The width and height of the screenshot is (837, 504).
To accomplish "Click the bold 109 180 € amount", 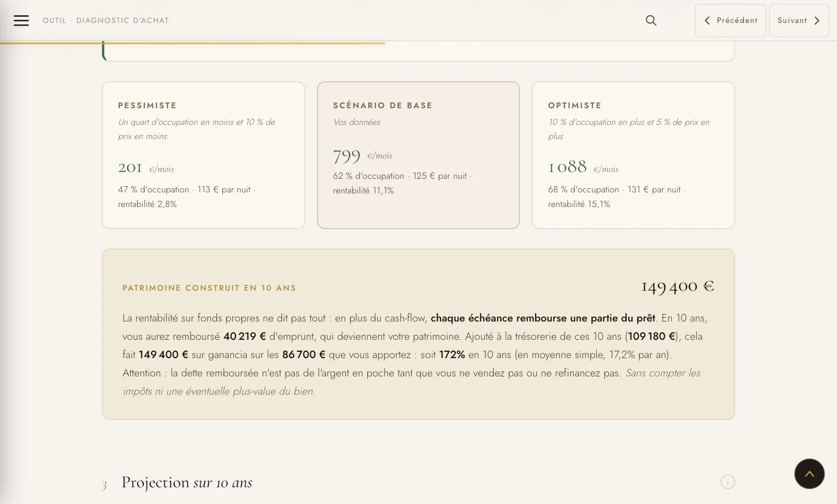I will pyautogui.click(x=651, y=336).
